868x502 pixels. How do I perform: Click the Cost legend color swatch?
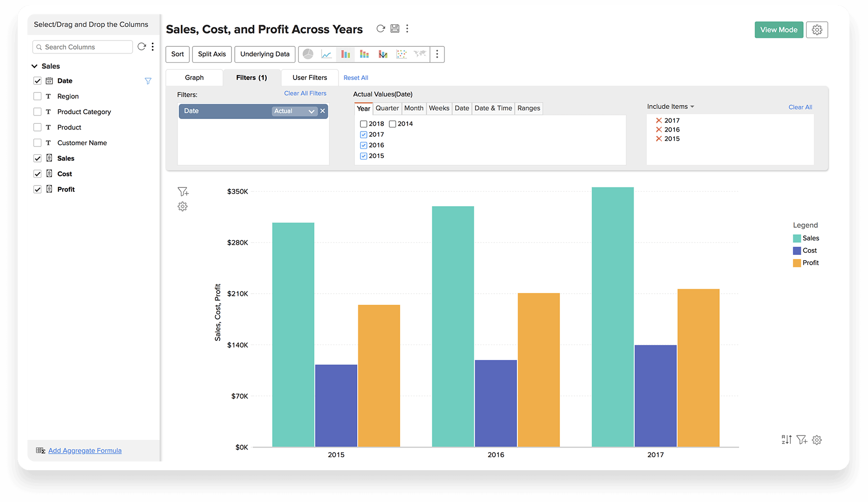(797, 251)
